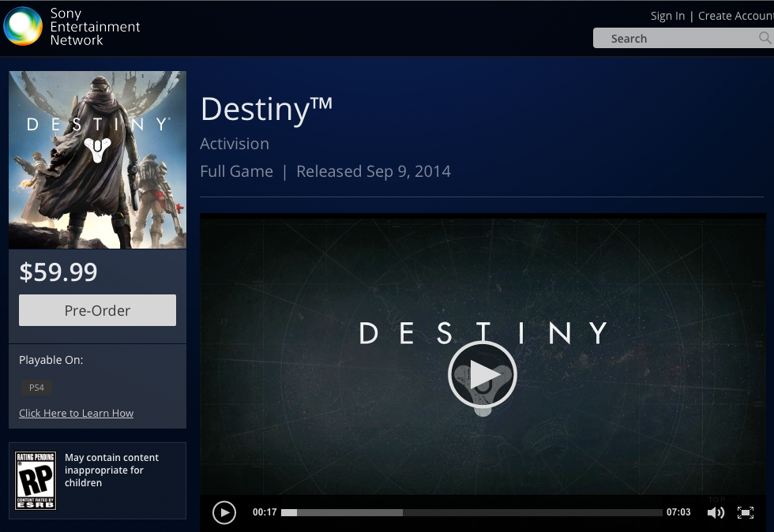
Task: Click the Activision publisher name
Action: pos(235,144)
